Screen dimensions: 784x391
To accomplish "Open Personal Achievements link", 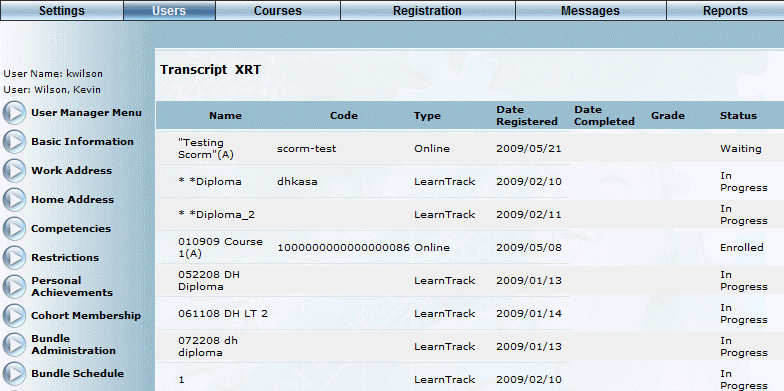I will [72, 286].
